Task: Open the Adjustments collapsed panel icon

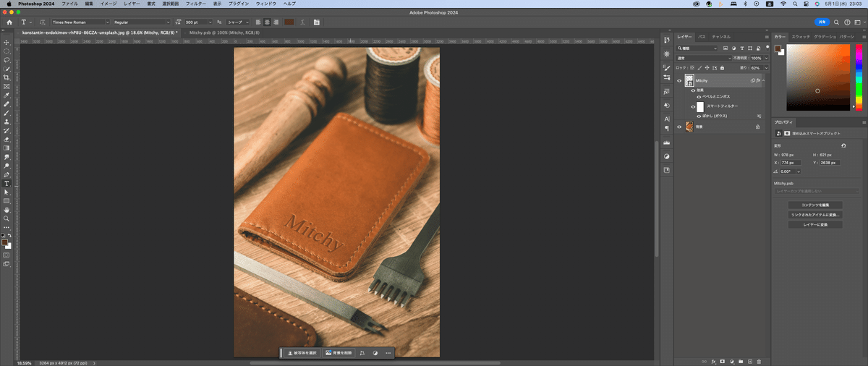Action: [x=666, y=156]
